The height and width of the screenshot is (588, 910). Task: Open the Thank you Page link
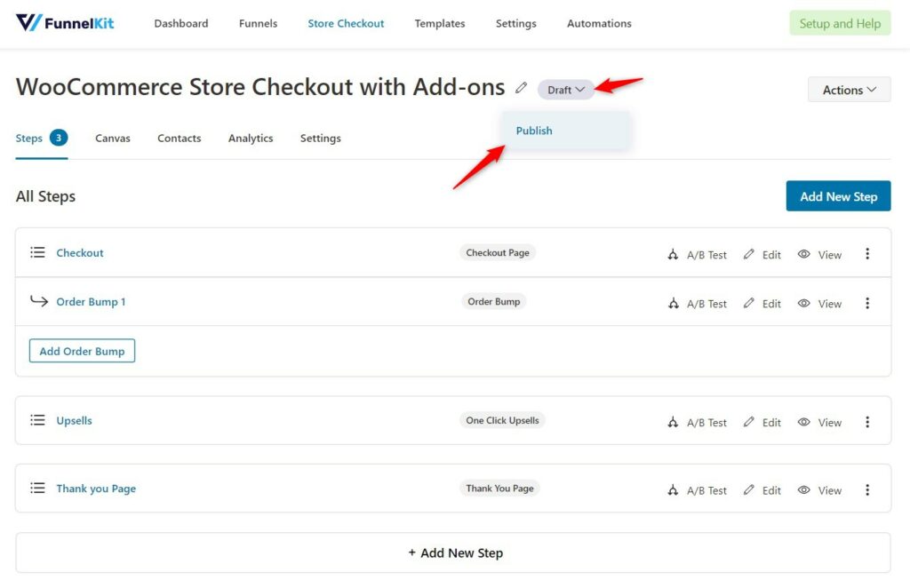pos(96,489)
